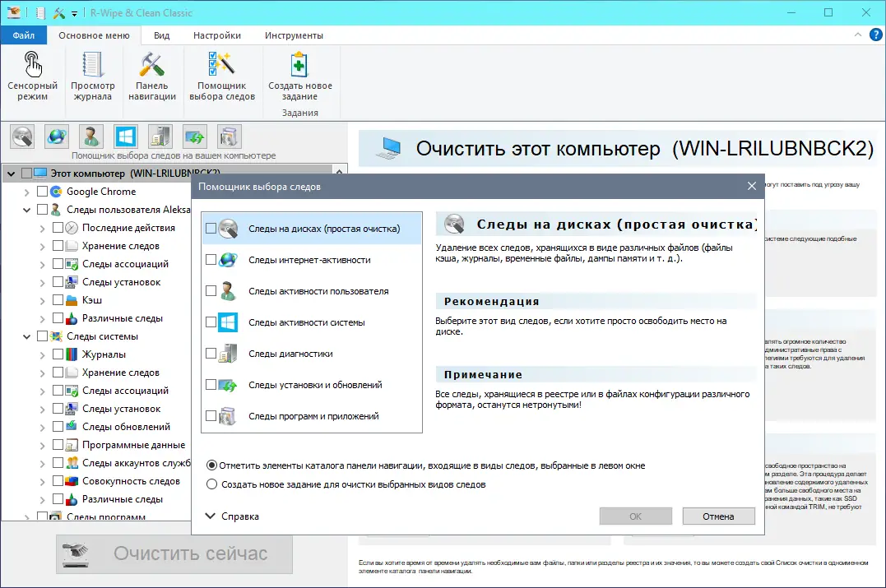The width and height of the screenshot is (886, 588).
Task: Select Windows system activity toolbar icon
Action: click(x=126, y=137)
